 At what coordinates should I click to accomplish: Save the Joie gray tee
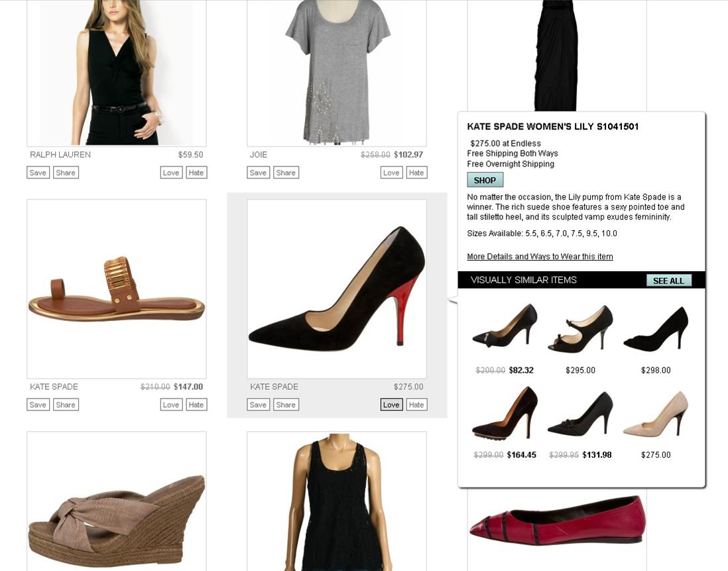[258, 172]
